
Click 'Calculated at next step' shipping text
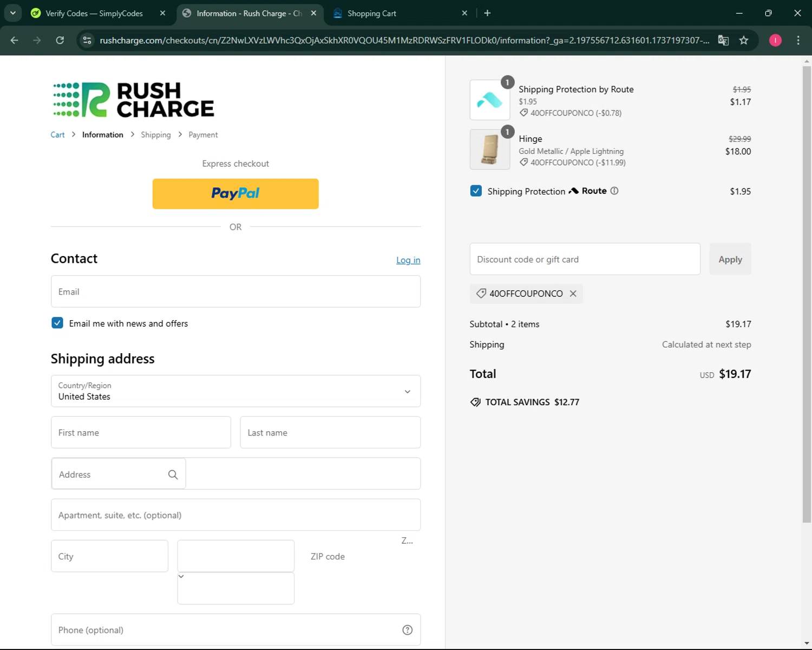click(706, 344)
